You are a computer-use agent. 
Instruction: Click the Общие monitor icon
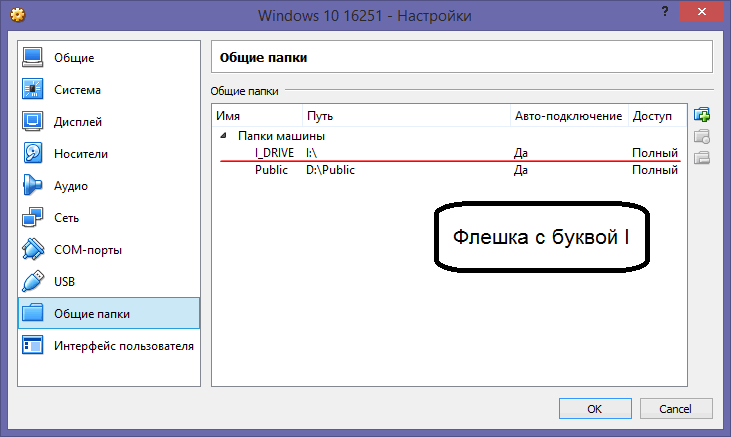(x=33, y=57)
